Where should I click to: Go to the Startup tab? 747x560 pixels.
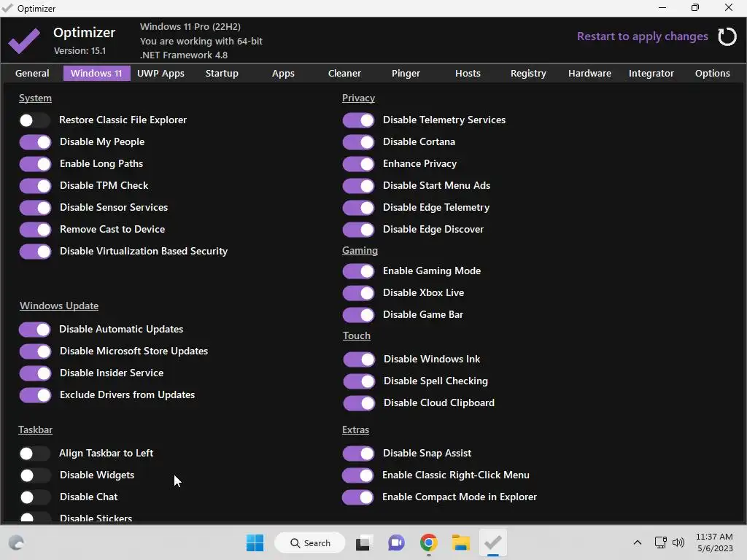point(222,74)
